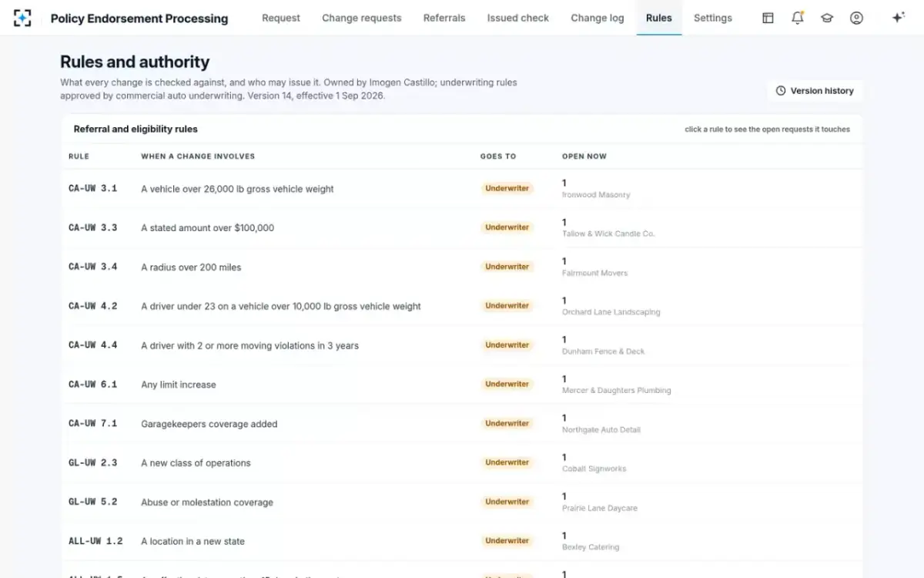Click Cobalt Signworks open request
This screenshot has height=578, width=924.
pyautogui.click(x=594, y=469)
